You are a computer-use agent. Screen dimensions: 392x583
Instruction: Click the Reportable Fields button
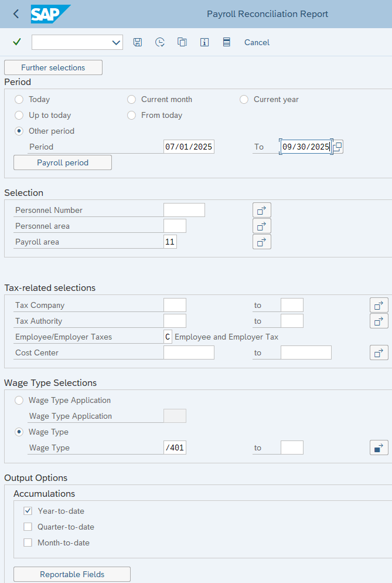coord(71,574)
